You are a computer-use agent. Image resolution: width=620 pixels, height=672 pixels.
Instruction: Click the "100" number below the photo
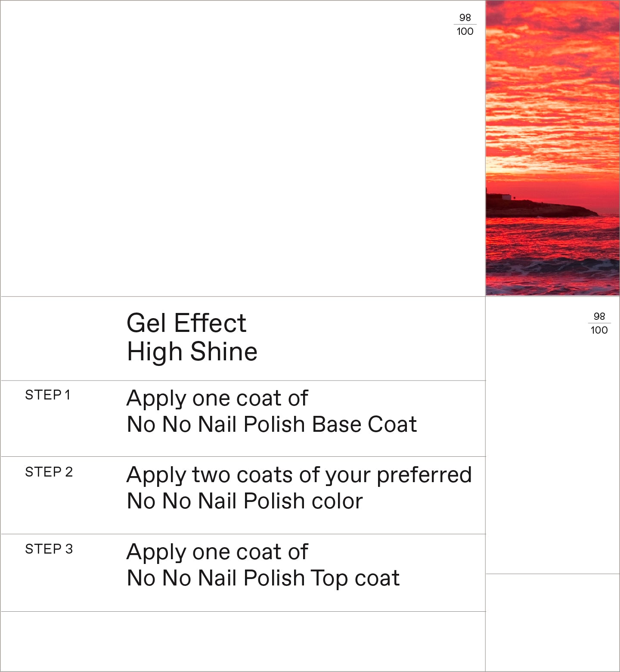(599, 330)
